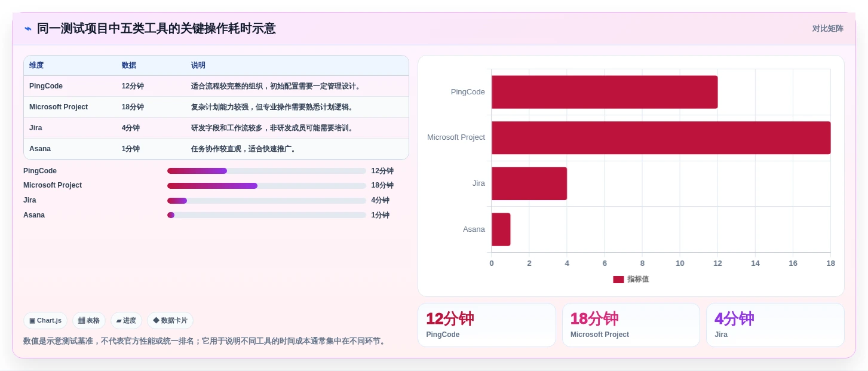The height and width of the screenshot is (371, 868).
Task: Click the x-axis tick label 18
Action: [x=830, y=263]
